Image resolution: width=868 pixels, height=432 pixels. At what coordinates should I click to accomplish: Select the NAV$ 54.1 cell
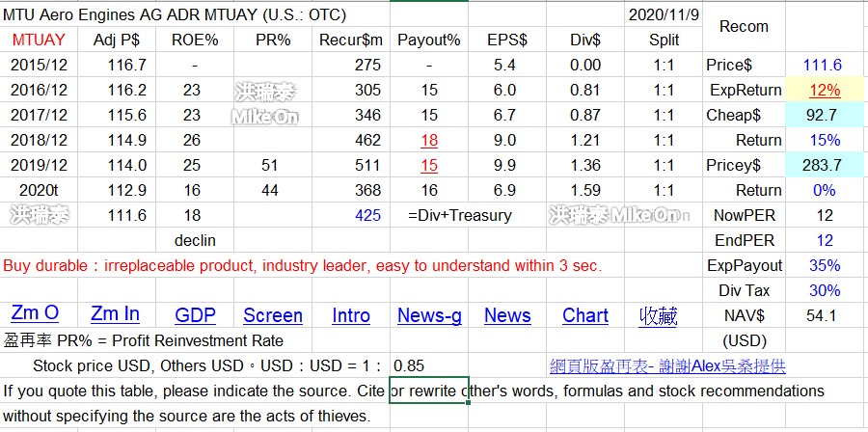click(826, 315)
